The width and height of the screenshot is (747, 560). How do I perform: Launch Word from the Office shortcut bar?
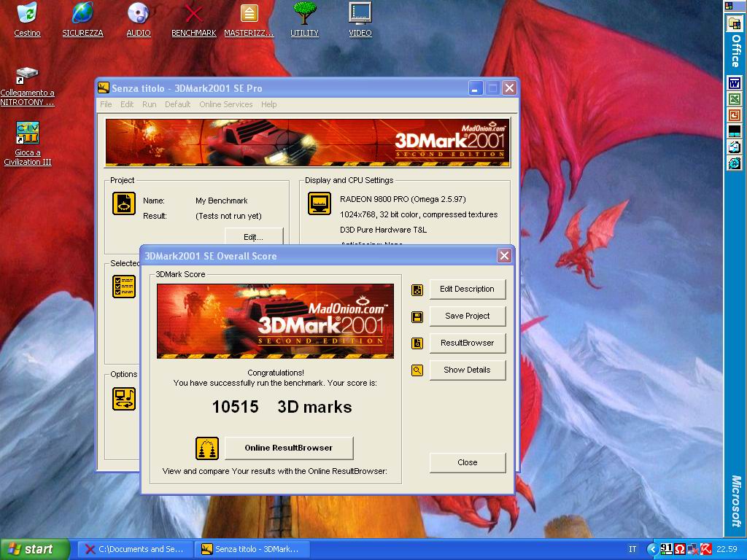734,83
